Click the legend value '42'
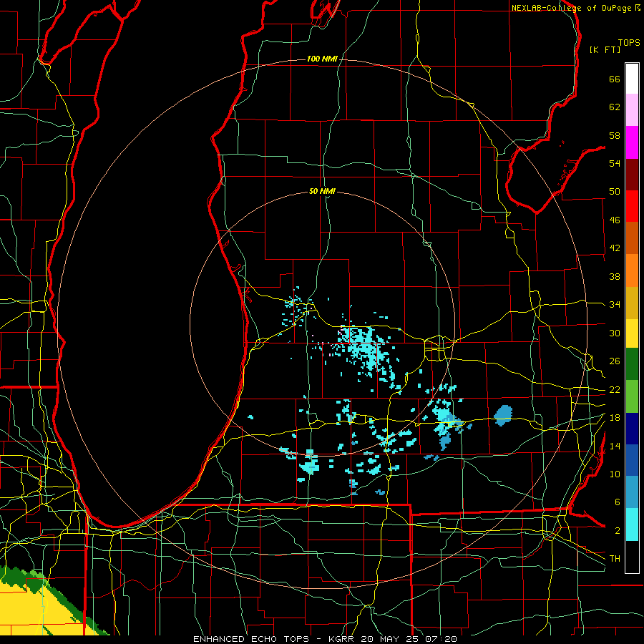The width and height of the screenshot is (644, 644). tap(615, 248)
